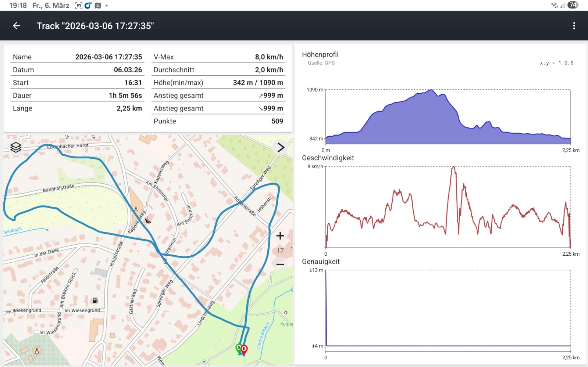
Task: Zoom out the map with minus
Action: [x=280, y=265]
